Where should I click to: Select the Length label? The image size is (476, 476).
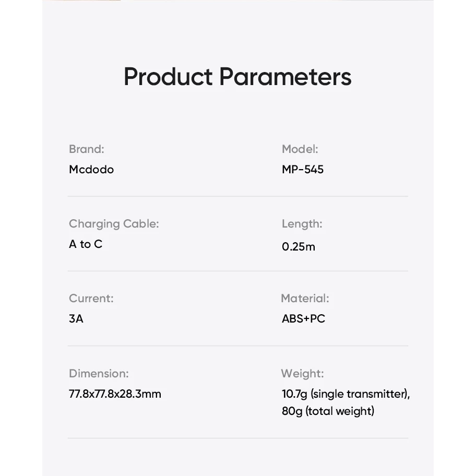(302, 224)
